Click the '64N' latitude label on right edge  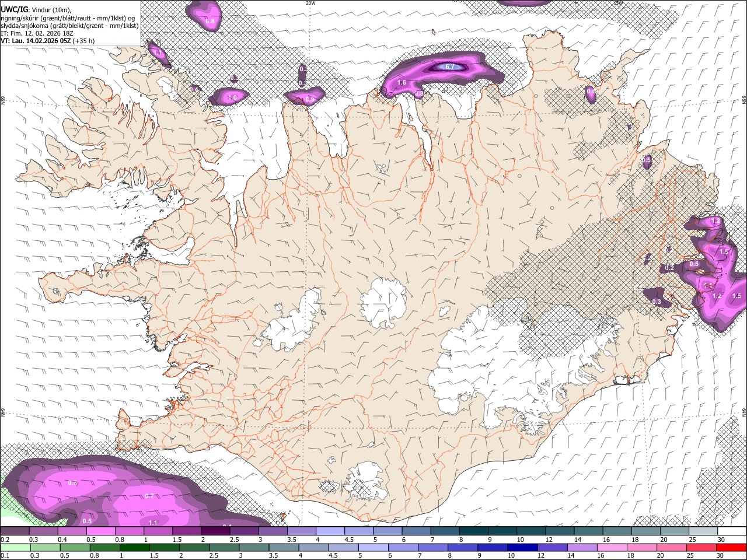click(x=744, y=412)
